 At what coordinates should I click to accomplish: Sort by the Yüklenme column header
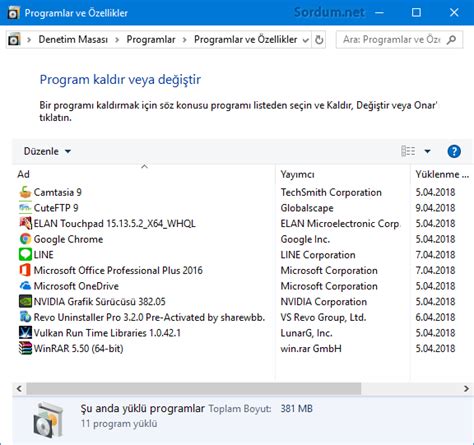pyautogui.click(x=442, y=174)
